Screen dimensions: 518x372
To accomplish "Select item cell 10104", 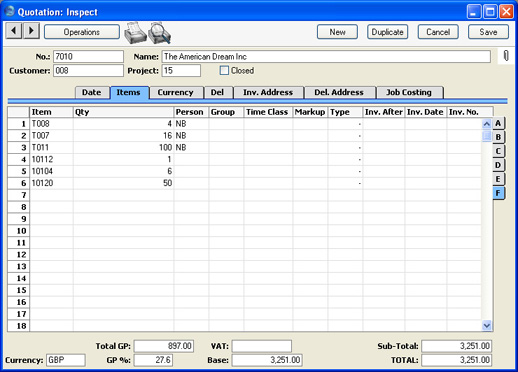I will pyautogui.click(x=51, y=171).
